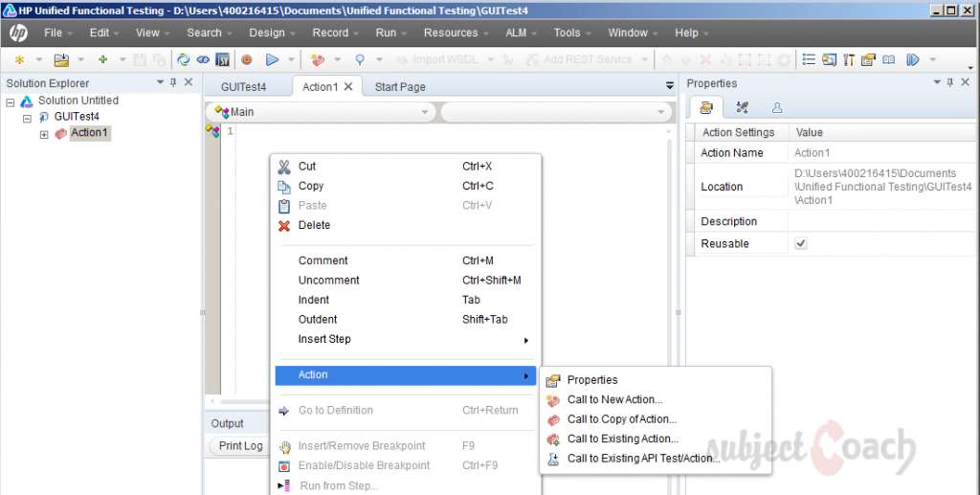Toggle the Reusable checkbox

pyautogui.click(x=801, y=244)
